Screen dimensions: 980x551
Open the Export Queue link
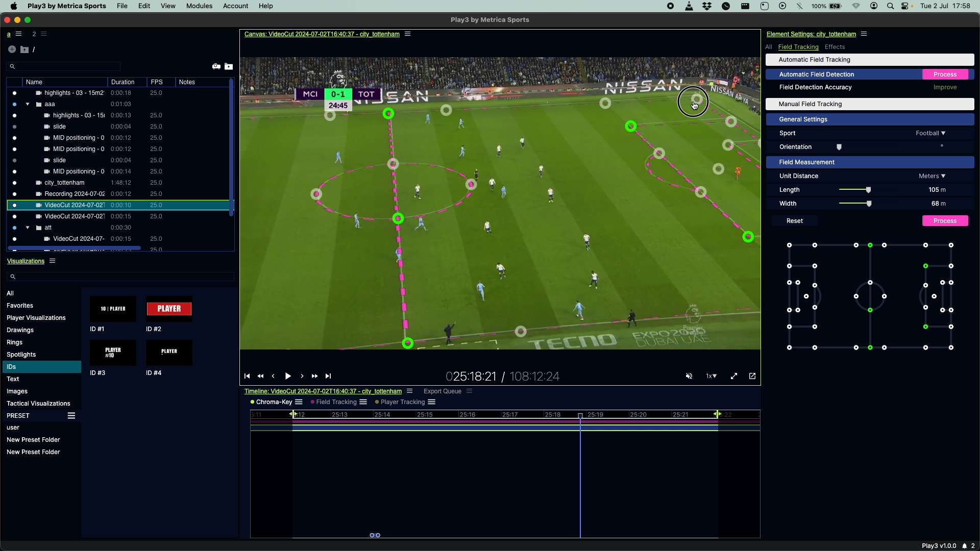[443, 391]
